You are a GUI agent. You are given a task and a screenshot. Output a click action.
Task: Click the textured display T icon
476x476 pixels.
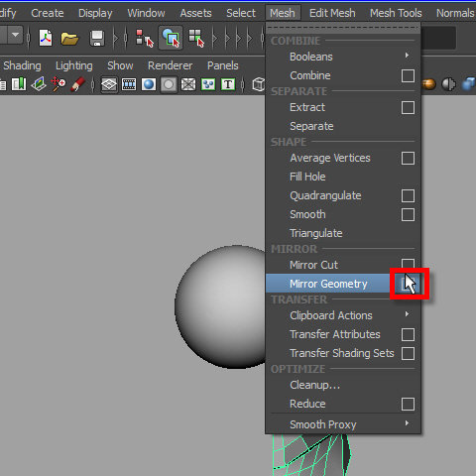click(228, 84)
